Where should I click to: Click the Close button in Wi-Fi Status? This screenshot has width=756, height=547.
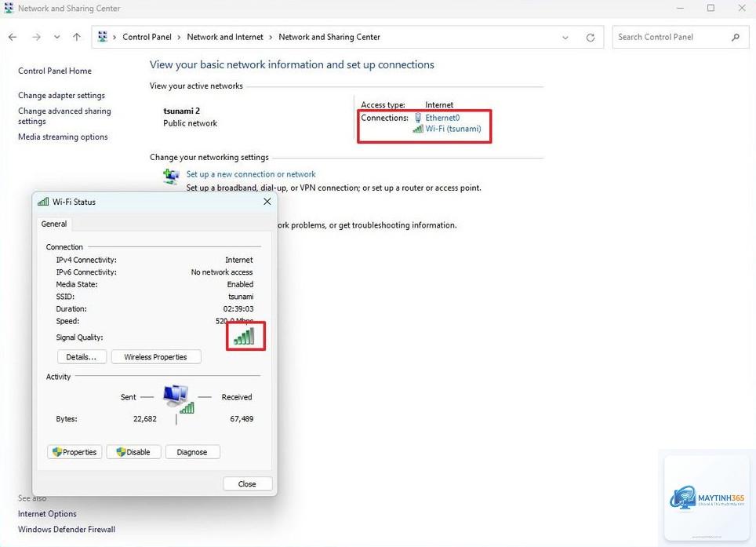coord(247,483)
